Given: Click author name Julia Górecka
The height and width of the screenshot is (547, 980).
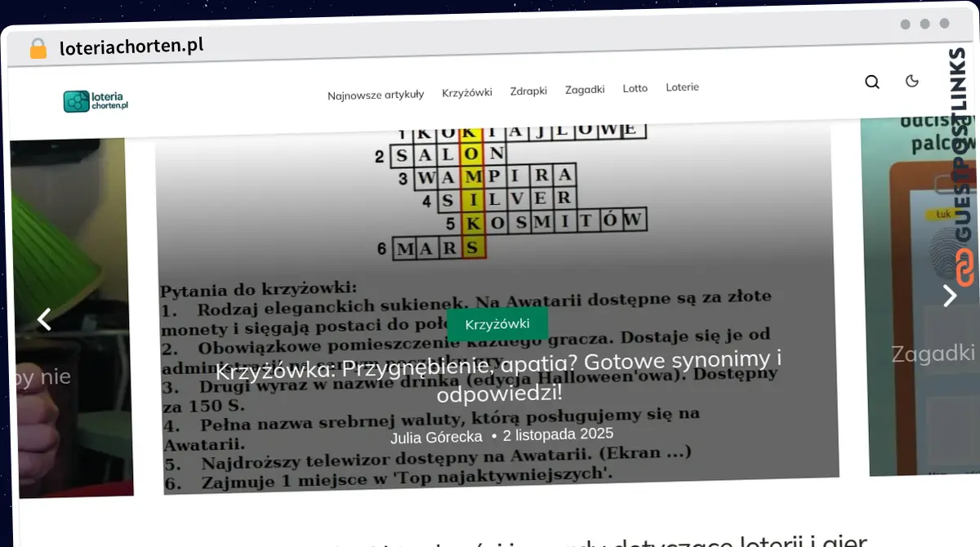Looking at the screenshot, I should point(436,437).
